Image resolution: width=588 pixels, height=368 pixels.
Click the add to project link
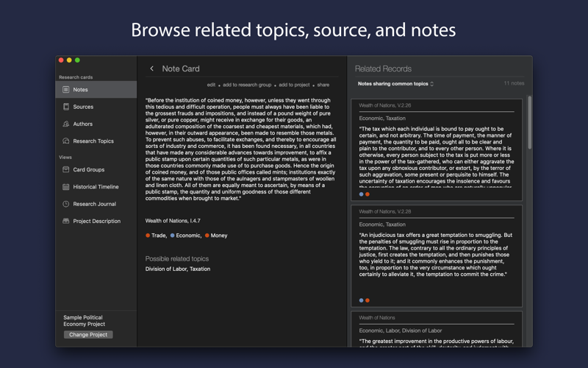294,85
